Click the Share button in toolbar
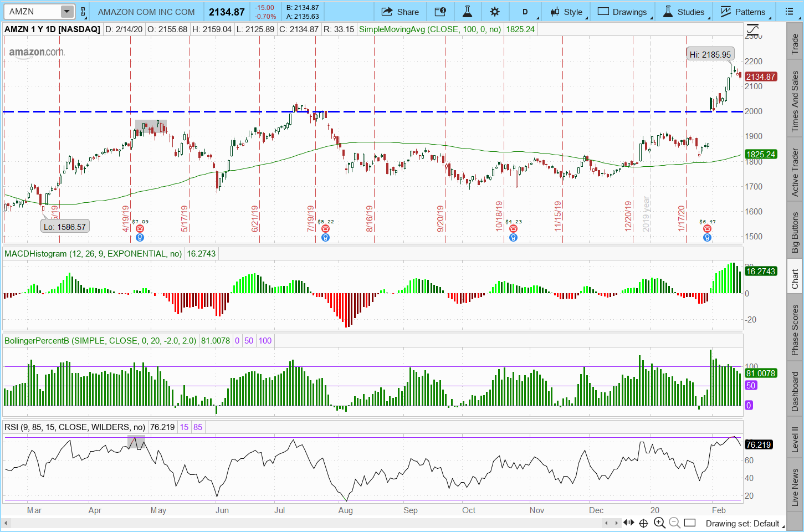Screen dimensions: 804x532 [400, 12]
